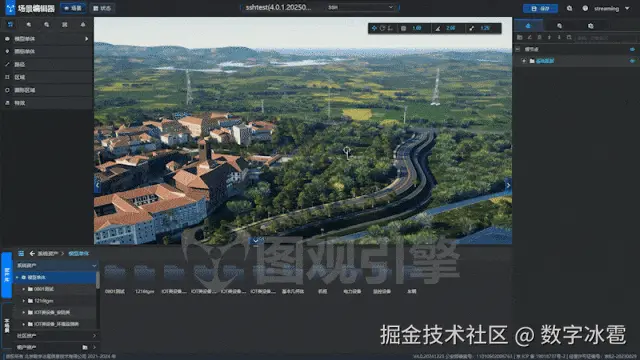Collapse bottom panel via viewport bottom chevron

point(256,241)
